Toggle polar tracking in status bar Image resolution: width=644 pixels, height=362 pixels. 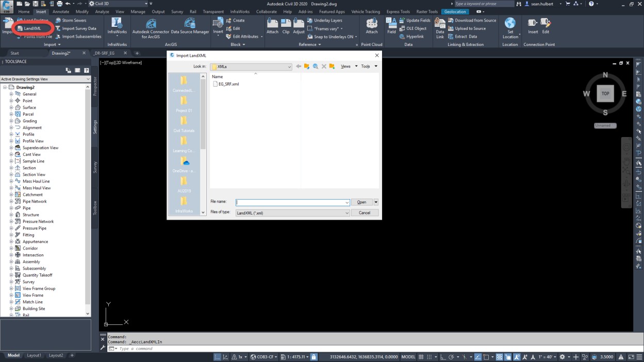click(452, 357)
